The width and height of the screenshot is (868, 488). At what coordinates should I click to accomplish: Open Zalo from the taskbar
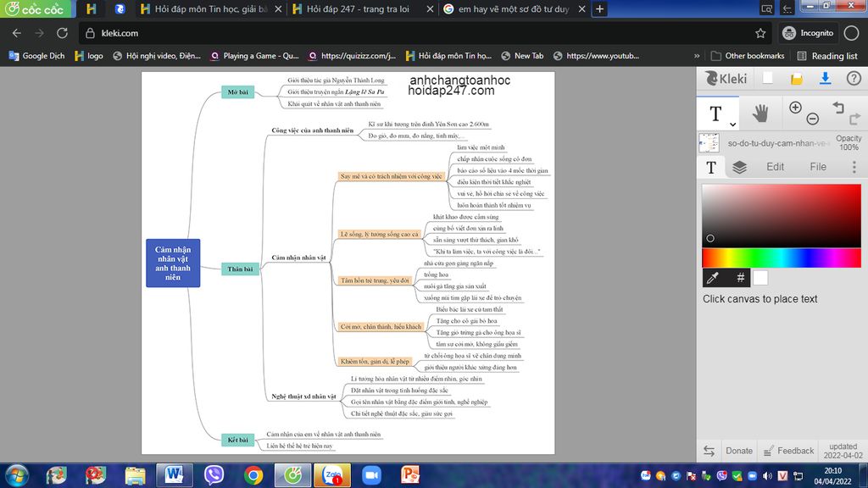(x=332, y=475)
